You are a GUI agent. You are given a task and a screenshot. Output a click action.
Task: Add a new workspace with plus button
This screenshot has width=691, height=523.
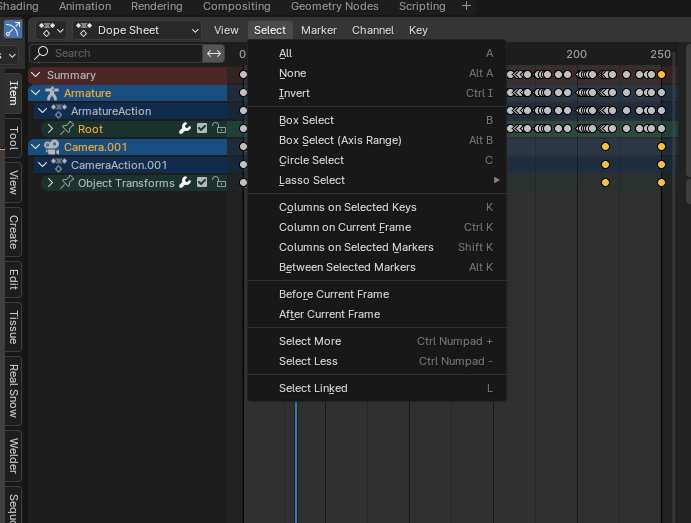pos(466,6)
